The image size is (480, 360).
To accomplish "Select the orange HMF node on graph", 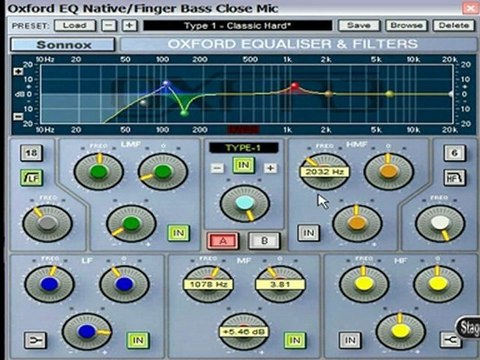I will pyautogui.click(x=329, y=94).
